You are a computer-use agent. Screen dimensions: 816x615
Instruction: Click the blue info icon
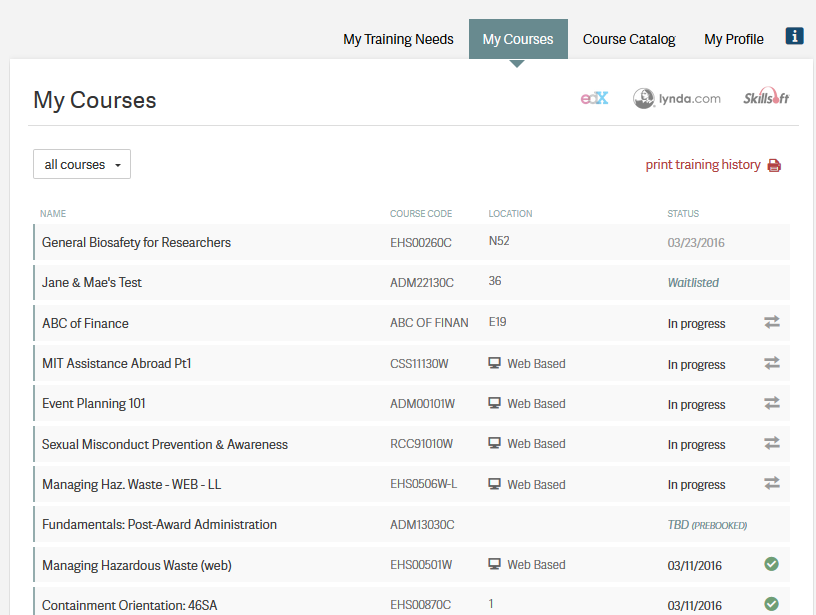[x=794, y=36]
